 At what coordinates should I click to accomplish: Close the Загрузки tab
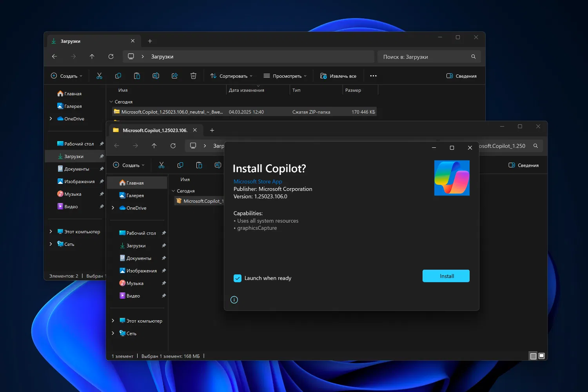pyautogui.click(x=133, y=41)
